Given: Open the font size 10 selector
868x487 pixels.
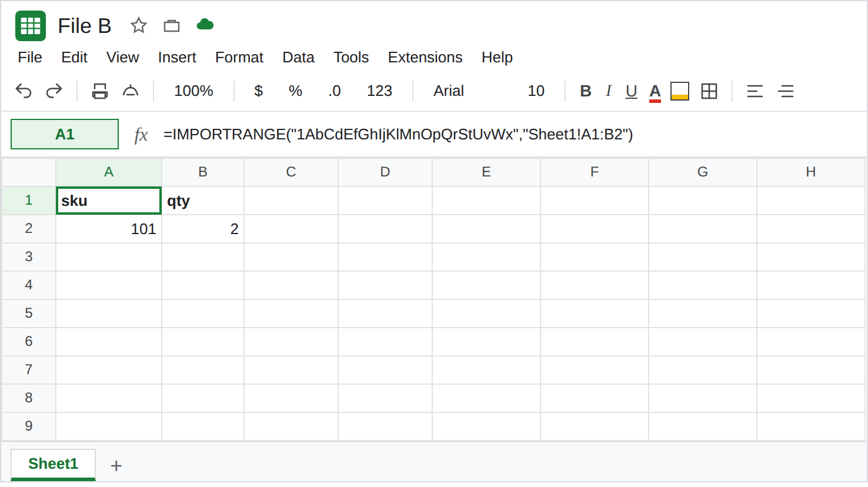Looking at the screenshot, I should [x=536, y=91].
